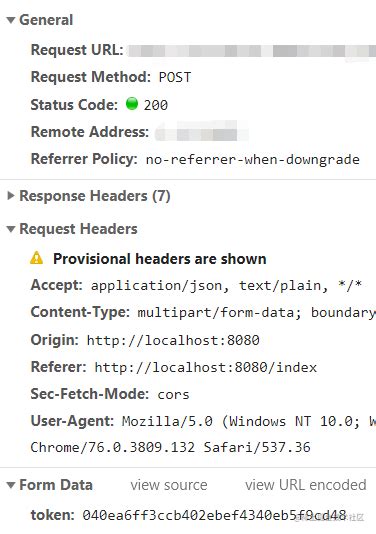
Task: Open the view source link
Action: click(x=169, y=485)
